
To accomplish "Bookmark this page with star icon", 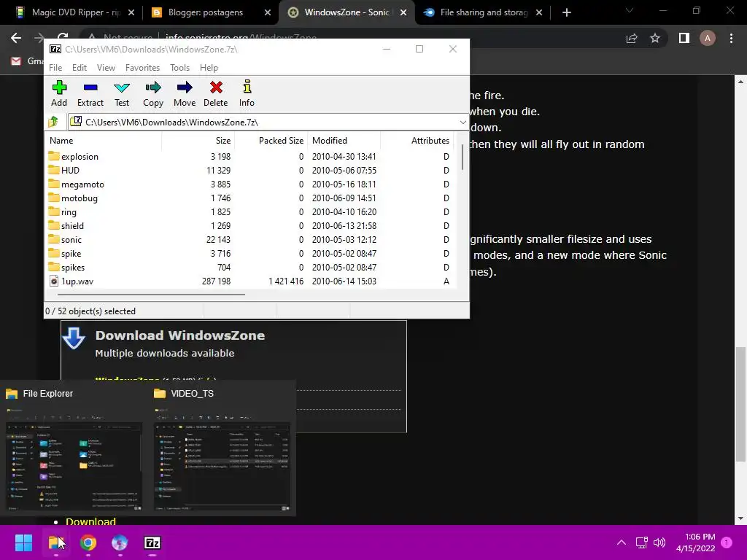I will click(655, 38).
